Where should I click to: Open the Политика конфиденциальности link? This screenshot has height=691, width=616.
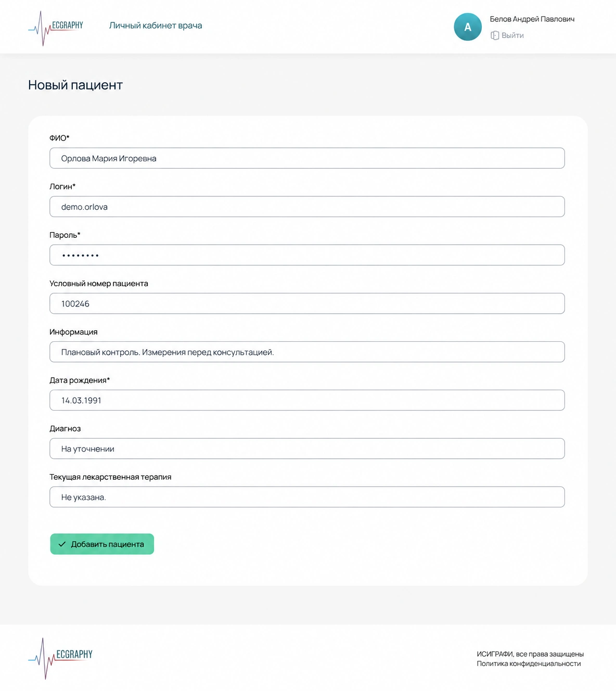[529, 663]
